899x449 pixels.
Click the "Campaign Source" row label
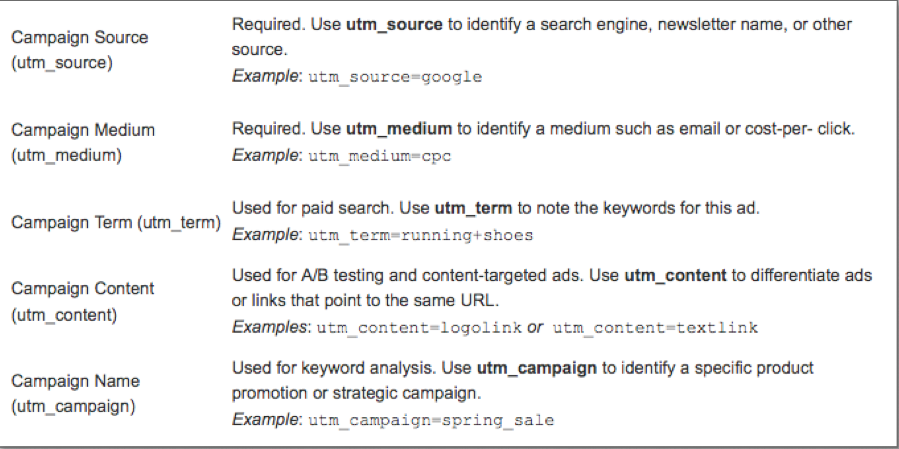(80, 37)
